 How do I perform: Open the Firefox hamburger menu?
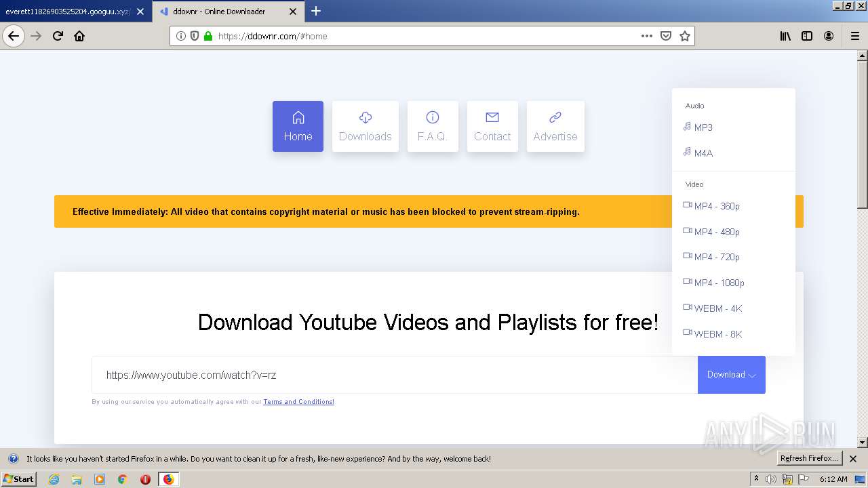pyautogui.click(x=854, y=36)
